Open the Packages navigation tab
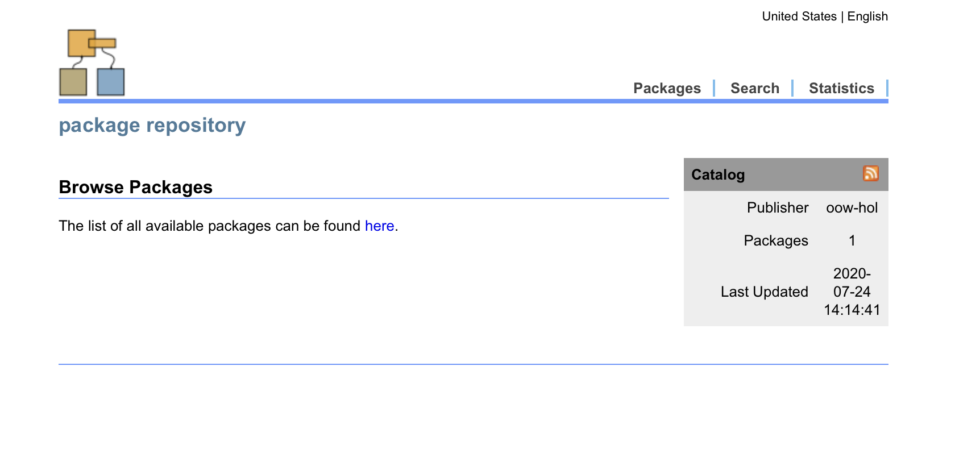 click(x=667, y=88)
